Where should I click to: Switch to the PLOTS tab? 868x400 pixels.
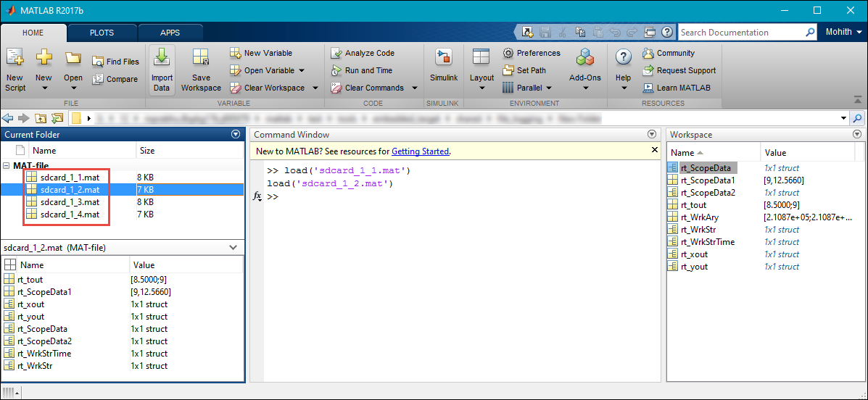point(102,33)
